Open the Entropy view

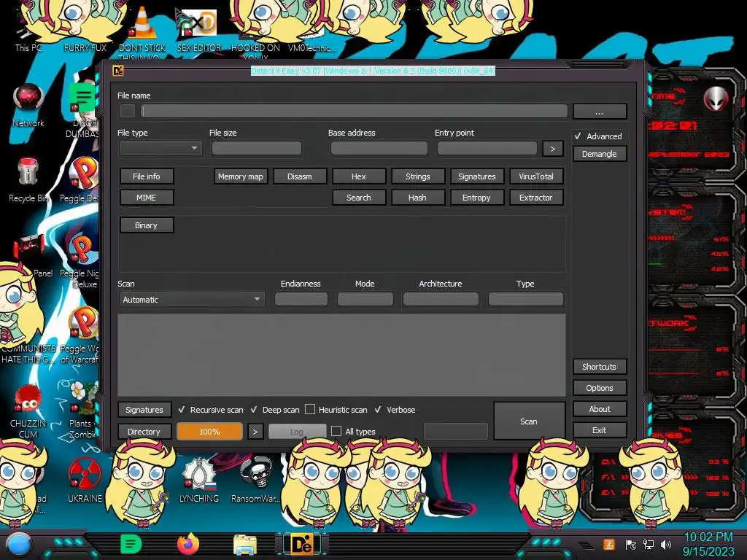point(477,197)
